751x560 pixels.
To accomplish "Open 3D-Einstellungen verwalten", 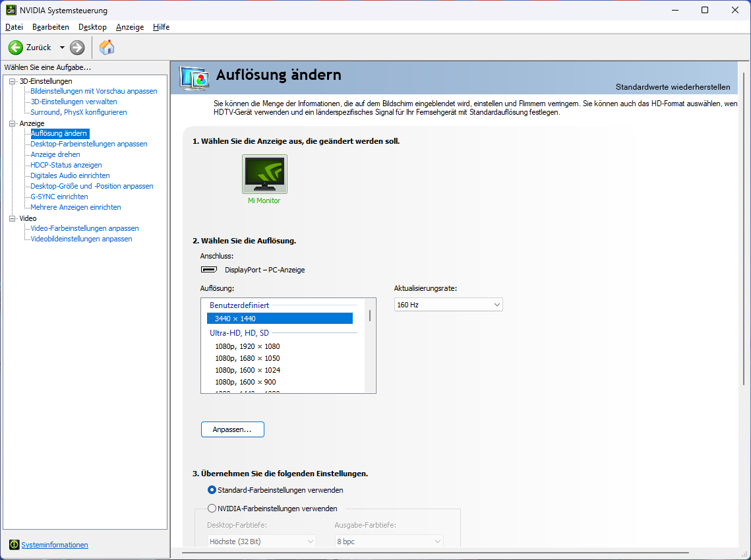I will point(74,102).
